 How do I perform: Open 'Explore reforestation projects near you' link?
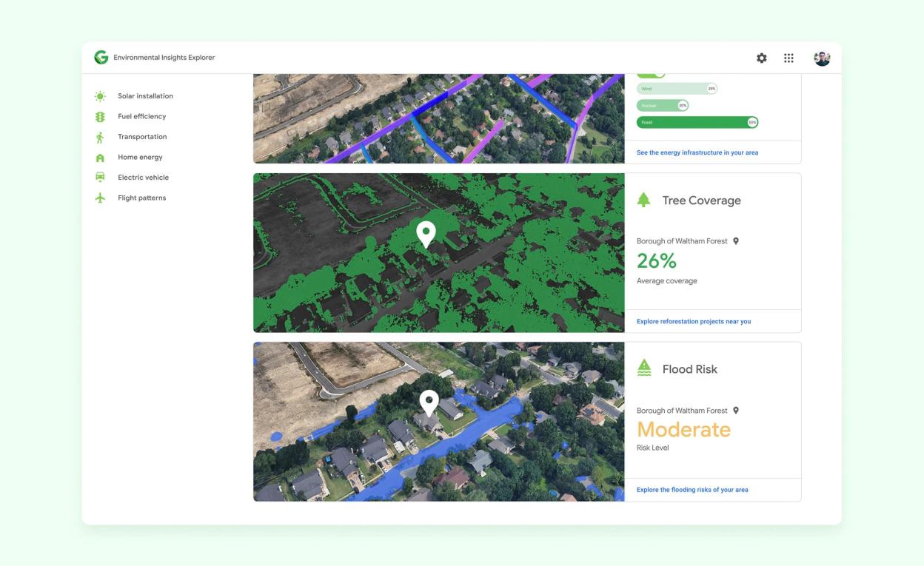click(694, 321)
